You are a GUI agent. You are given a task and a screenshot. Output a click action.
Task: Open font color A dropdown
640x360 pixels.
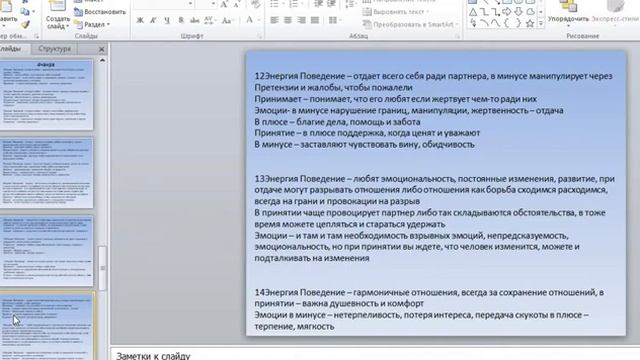251,20
